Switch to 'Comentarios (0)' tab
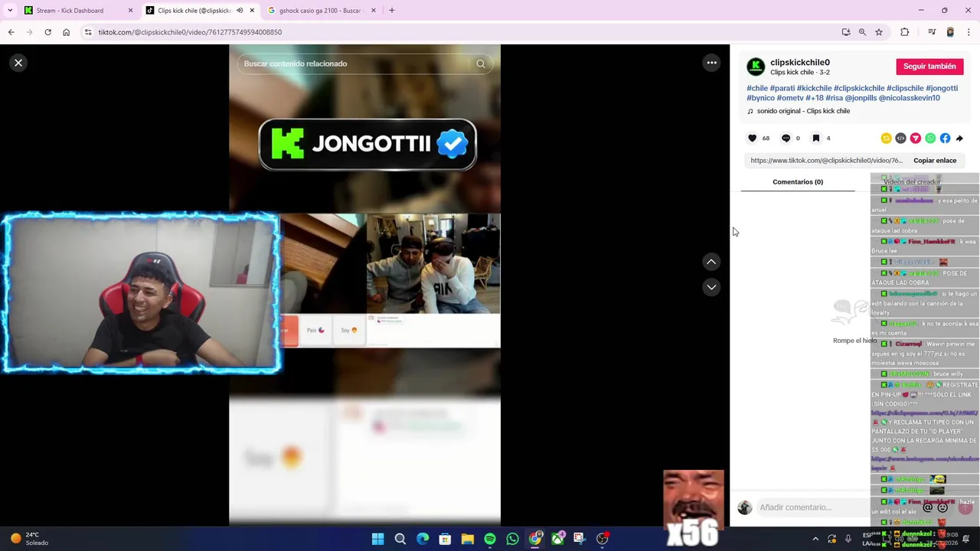Viewport: 980px width, 551px height. pos(798,182)
